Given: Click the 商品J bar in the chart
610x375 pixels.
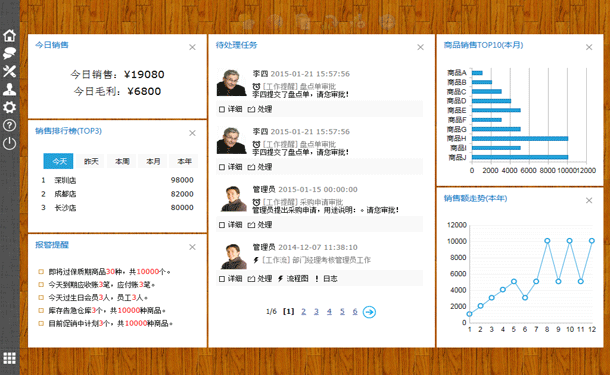Looking at the screenshot, I should (x=520, y=157).
